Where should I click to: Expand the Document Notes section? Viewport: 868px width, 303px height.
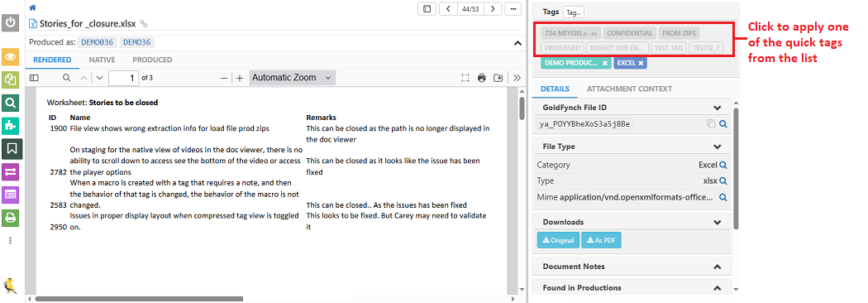point(718,267)
